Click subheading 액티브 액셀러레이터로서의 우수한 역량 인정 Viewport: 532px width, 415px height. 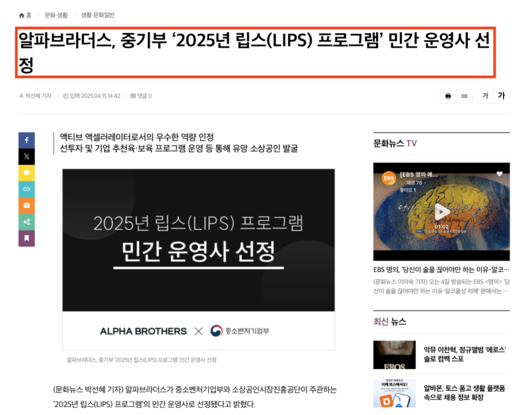pos(137,137)
